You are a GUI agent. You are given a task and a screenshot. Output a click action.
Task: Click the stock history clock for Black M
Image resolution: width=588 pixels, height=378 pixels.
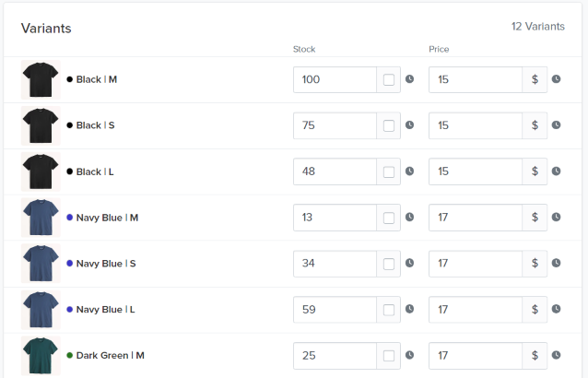[x=409, y=79]
